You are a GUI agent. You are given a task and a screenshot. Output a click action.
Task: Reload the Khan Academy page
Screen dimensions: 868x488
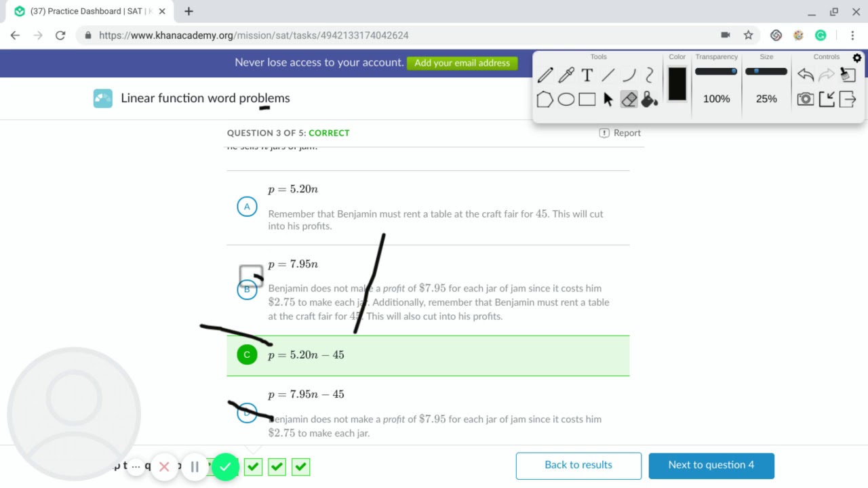[x=60, y=35]
